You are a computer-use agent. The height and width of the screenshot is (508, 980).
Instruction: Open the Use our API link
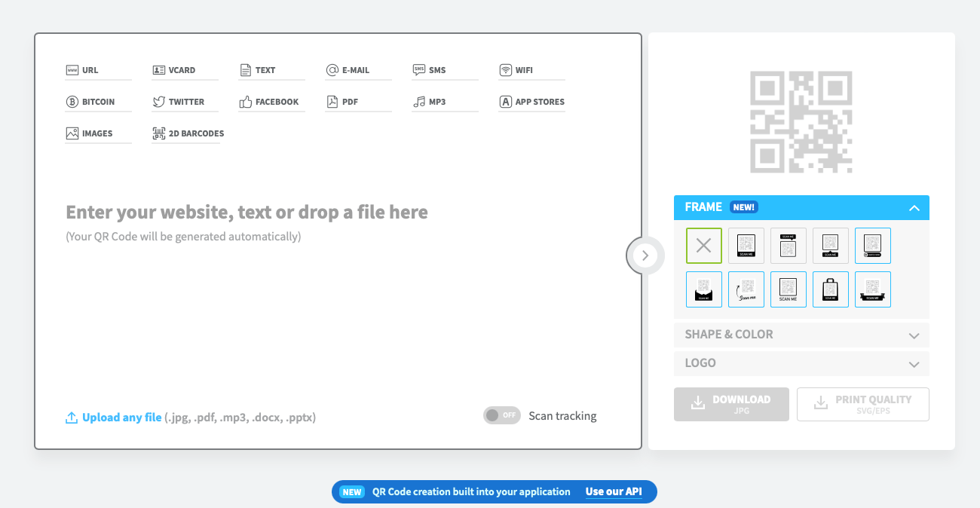pyautogui.click(x=614, y=491)
